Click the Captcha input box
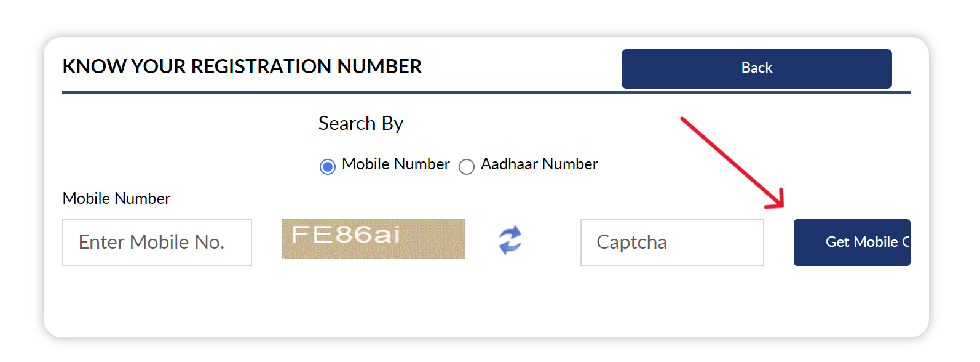 pos(671,243)
